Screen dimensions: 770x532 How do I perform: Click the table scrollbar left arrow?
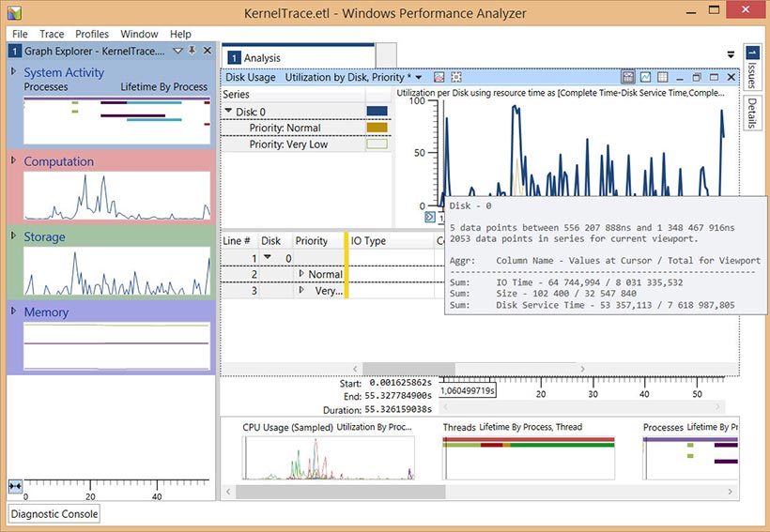click(x=356, y=368)
